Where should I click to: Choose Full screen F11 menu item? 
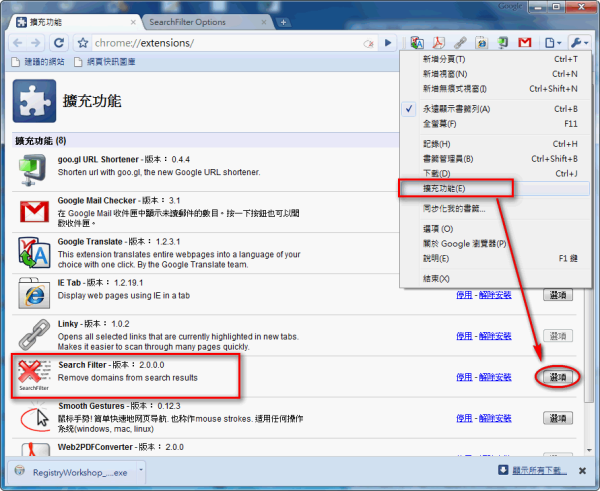coord(496,124)
